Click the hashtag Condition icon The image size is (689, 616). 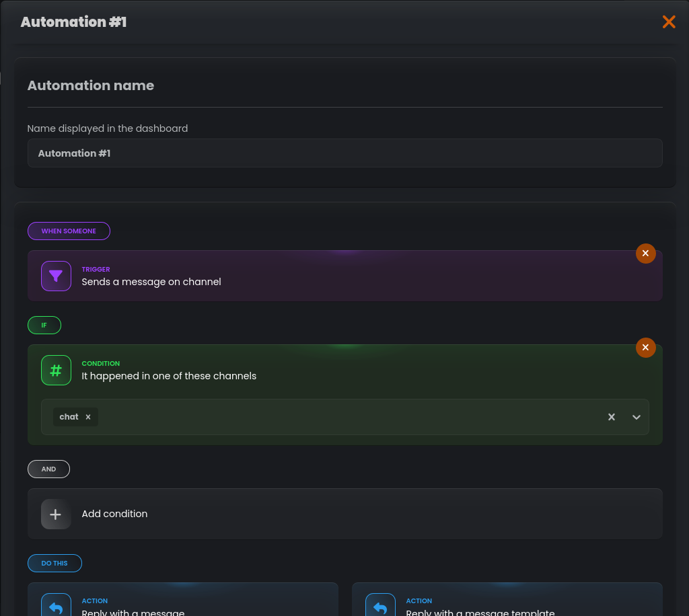pyautogui.click(x=56, y=370)
